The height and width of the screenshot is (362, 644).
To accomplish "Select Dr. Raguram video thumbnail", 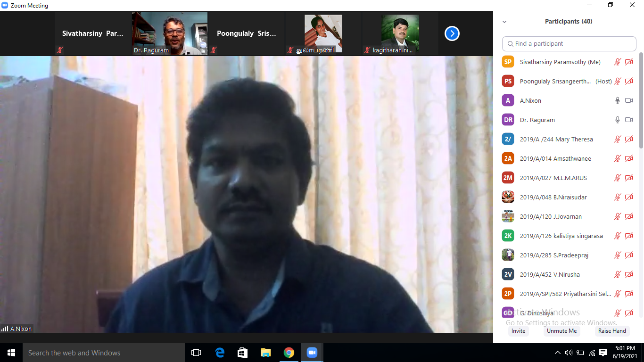I will click(x=170, y=33).
